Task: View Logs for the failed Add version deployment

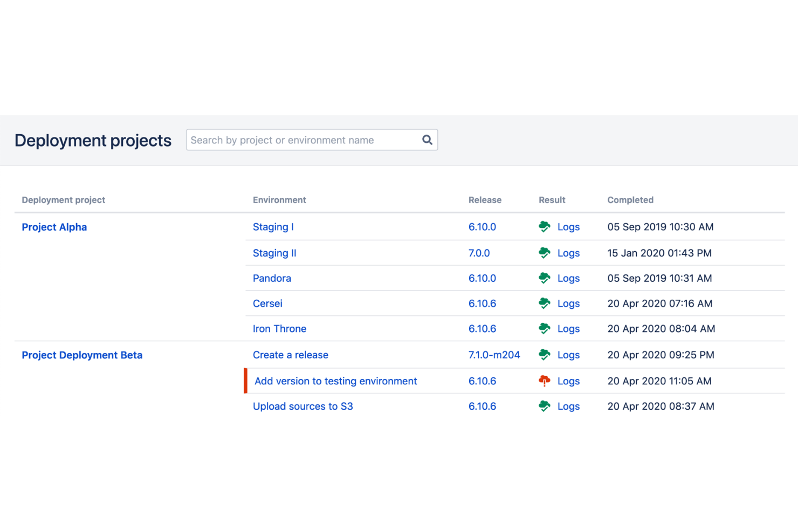Action: (568, 381)
